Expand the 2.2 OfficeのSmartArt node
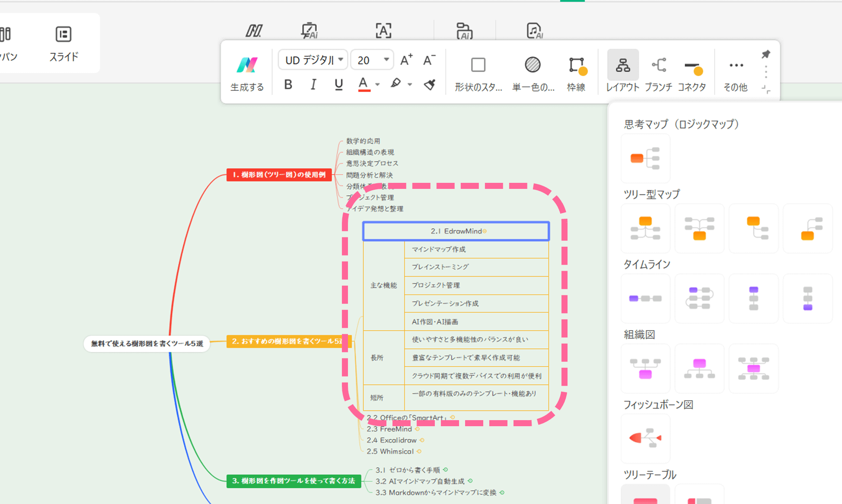 (x=453, y=418)
